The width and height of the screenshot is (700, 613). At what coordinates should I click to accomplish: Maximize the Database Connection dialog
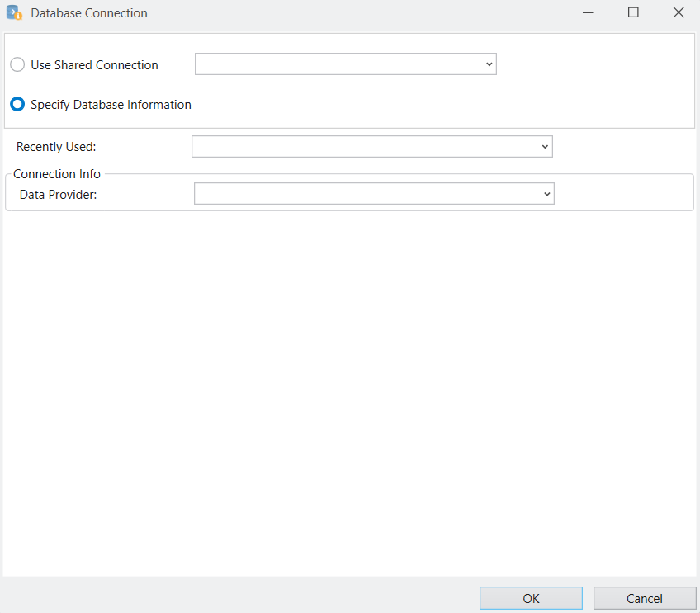(633, 13)
